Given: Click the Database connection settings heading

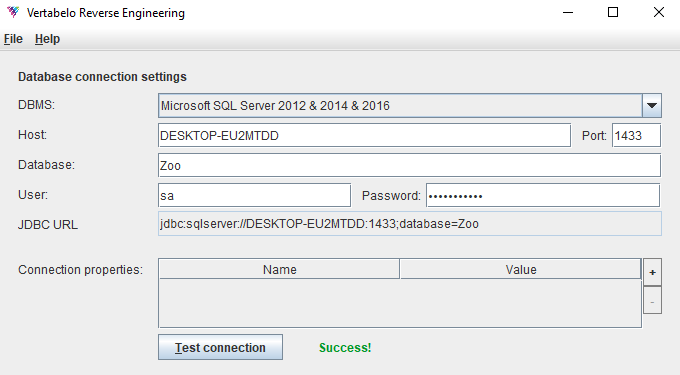Looking at the screenshot, I should click(x=102, y=77).
